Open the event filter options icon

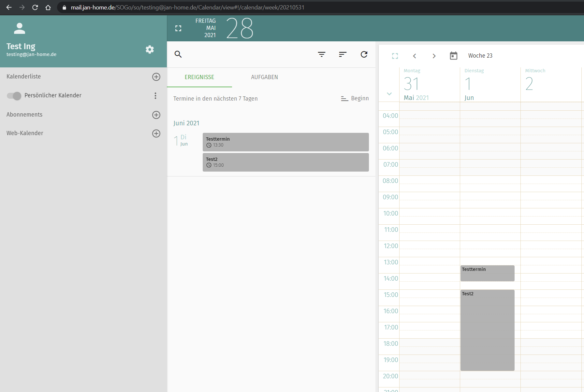coord(322,54)
